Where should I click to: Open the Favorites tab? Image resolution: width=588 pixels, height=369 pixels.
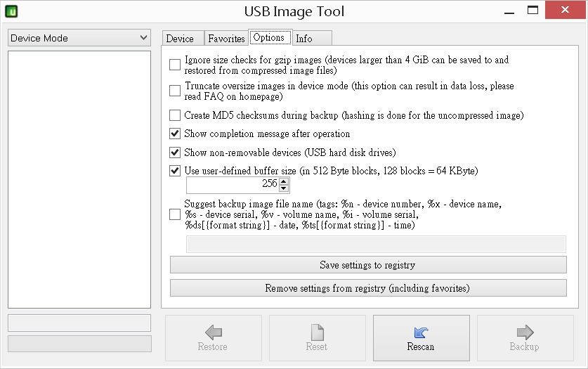(226, 39)
